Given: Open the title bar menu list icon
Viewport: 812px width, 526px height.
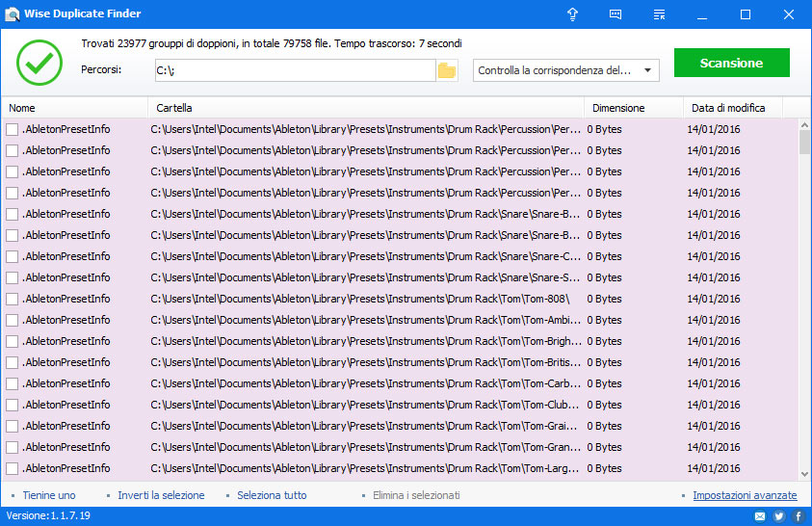Looking at the screenshot, I should [x=659, y=14].
